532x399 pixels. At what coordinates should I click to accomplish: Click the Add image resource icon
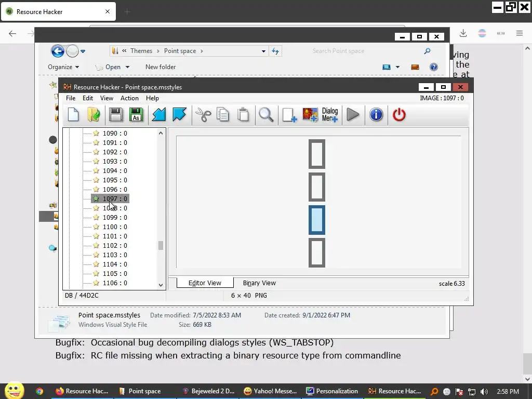tap(310, 115)
